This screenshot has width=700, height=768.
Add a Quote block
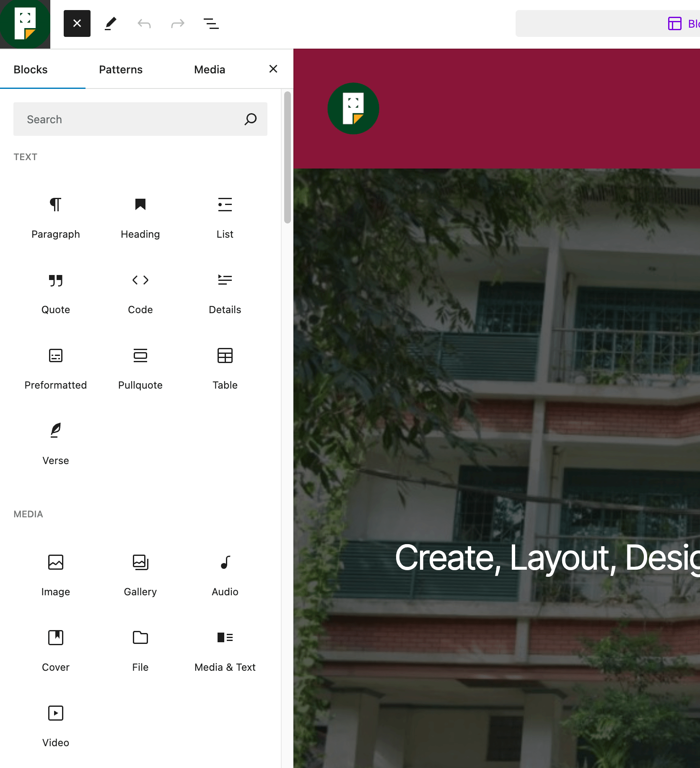(56, 293)
